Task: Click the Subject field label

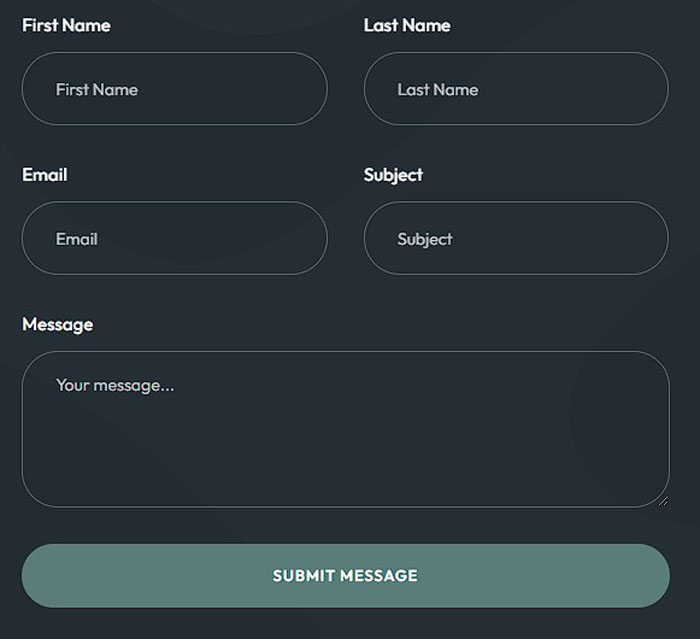Action: click(393, 174)
